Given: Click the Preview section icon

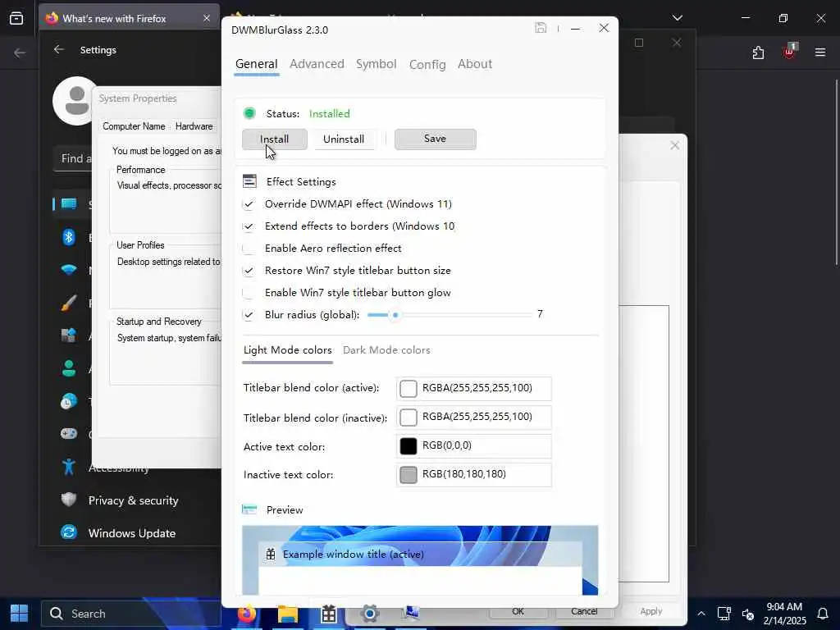Looking at the screenshot, I should (x=249, y=509).
